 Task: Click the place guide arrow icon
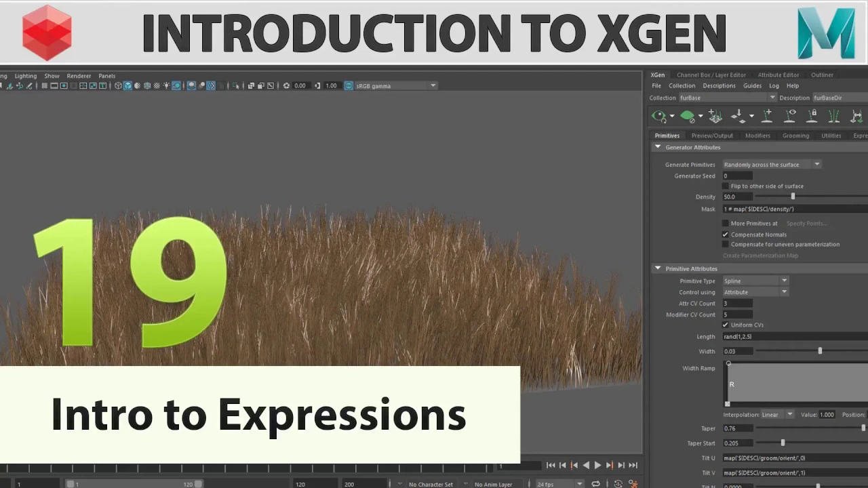[x=739, y=117]
